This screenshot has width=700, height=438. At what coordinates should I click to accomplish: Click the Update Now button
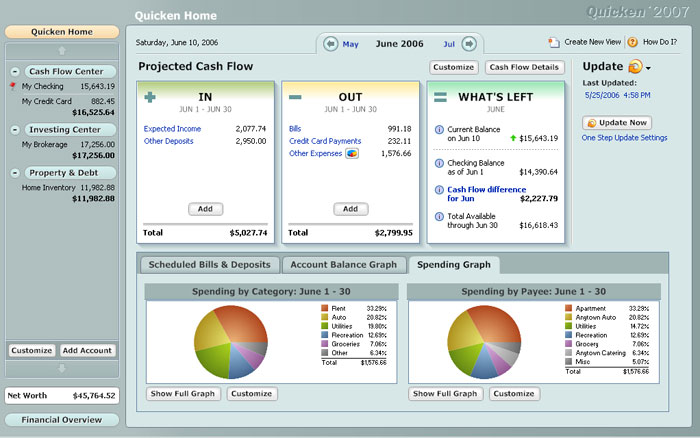coord(617,123)
